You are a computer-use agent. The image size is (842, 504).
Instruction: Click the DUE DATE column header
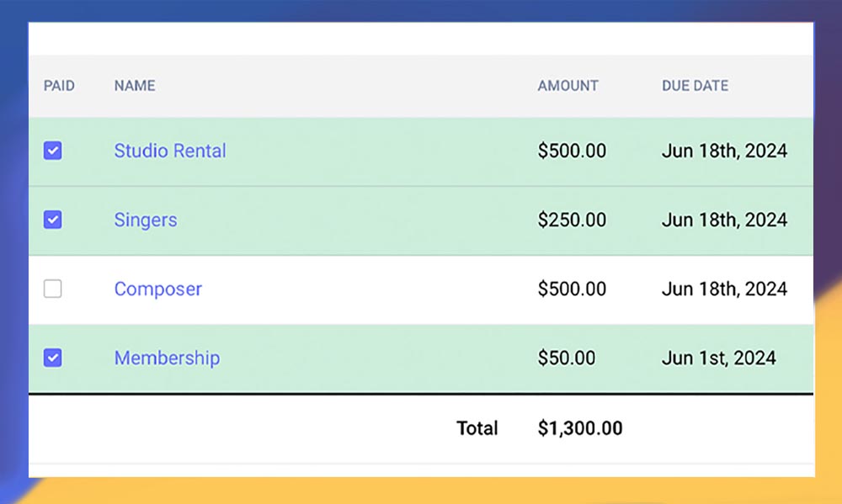pos(695,86)
